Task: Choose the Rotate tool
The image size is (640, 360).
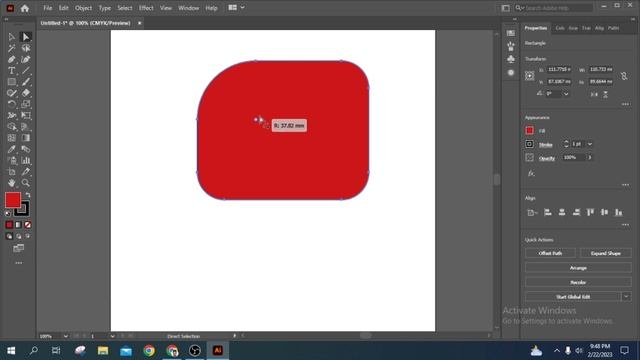Action: [11, 104]
